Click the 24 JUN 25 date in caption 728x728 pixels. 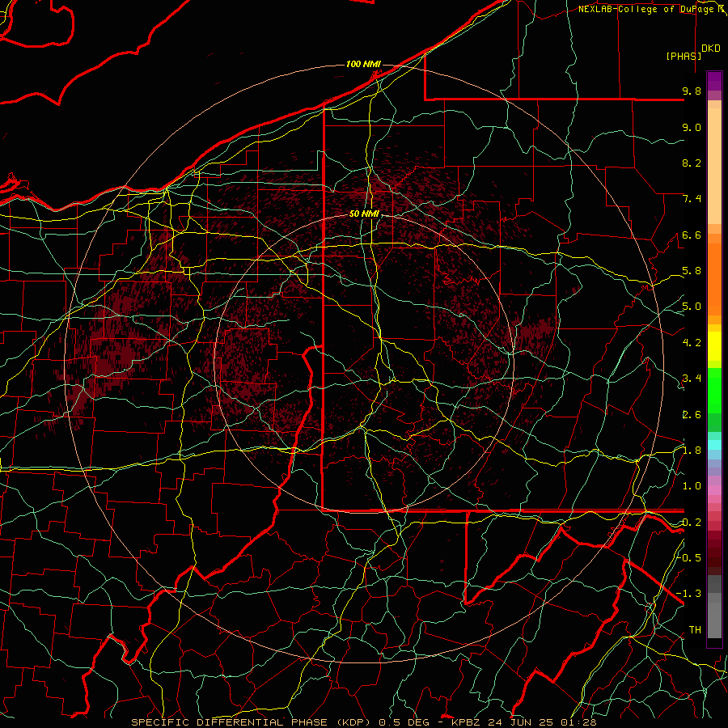[x=519, y=722]
